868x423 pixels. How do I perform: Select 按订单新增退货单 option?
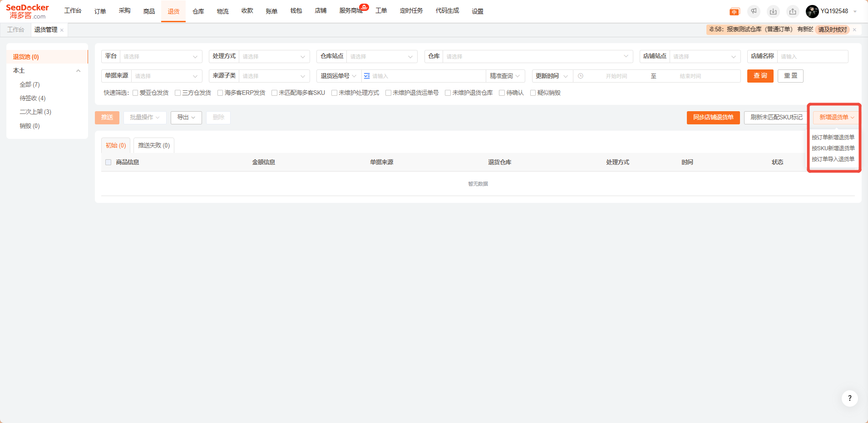pos(833,137)
